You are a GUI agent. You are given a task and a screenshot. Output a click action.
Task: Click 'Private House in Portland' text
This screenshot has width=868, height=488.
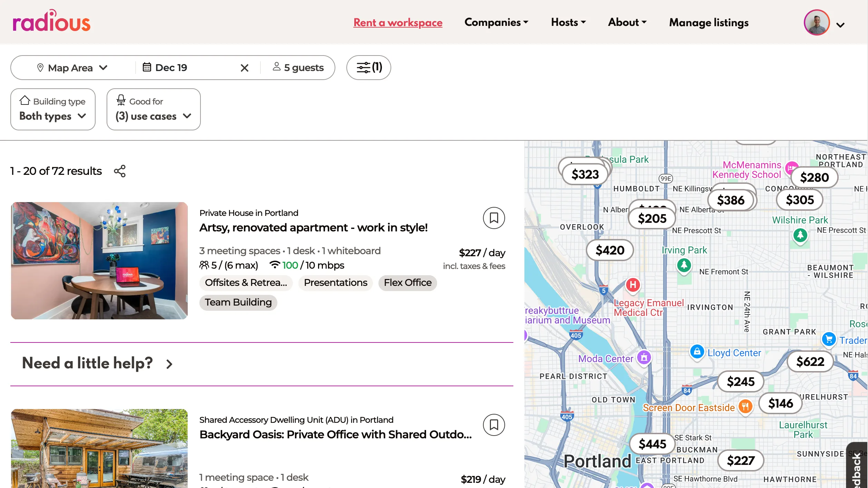click(x=249, y=213)
